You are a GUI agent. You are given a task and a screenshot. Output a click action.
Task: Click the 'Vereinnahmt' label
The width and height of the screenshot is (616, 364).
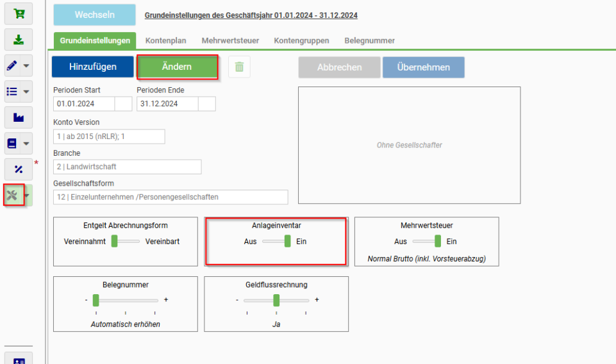click(85, 242)
